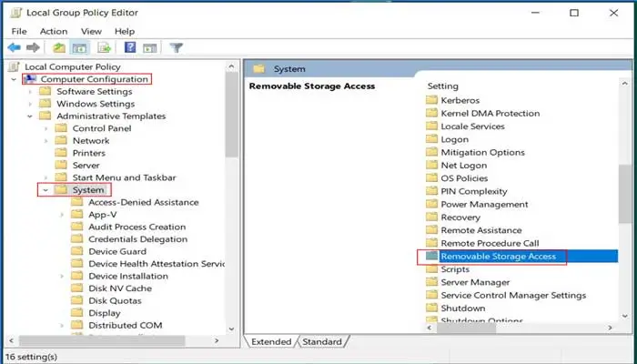Expand the Device Installation tree node
The image size is (637, 364).
tap(62, 276)
